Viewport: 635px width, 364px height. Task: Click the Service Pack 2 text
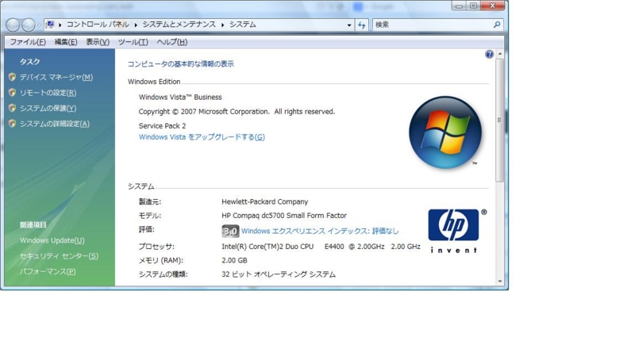(163, 126)
